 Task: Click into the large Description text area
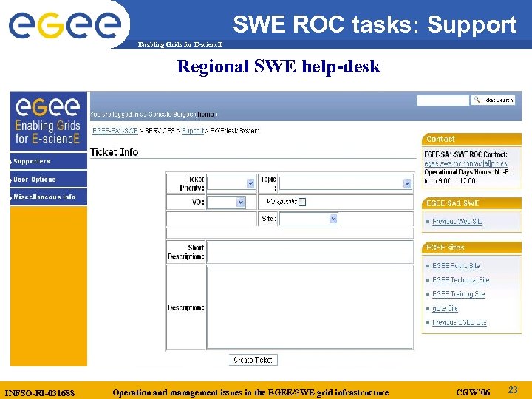coord(310,307)
